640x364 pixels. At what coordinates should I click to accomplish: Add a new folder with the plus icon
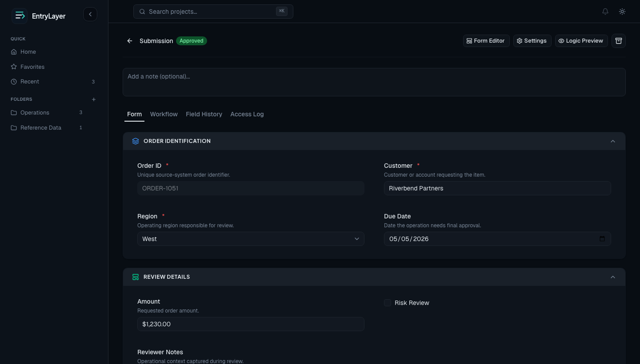click(94, 99)
